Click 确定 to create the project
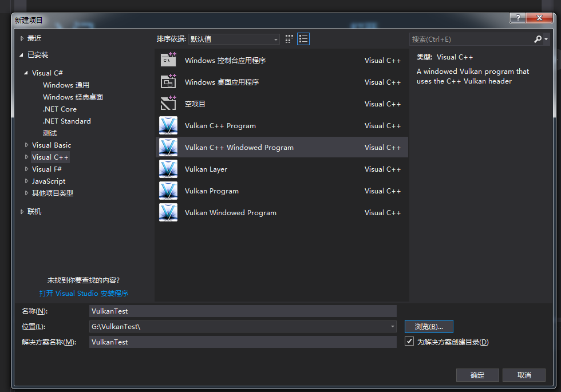Screen dimensions: 561x392 [477, 375]
